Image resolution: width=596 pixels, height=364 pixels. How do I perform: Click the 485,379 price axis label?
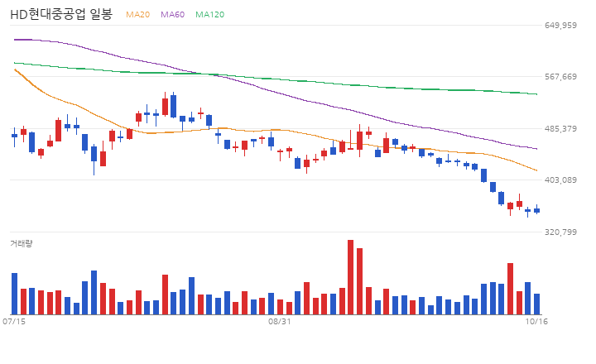[560, 128]
